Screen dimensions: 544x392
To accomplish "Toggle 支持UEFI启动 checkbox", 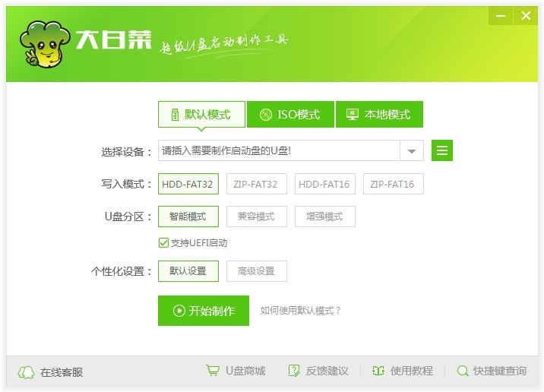I will tap(163, 243).
